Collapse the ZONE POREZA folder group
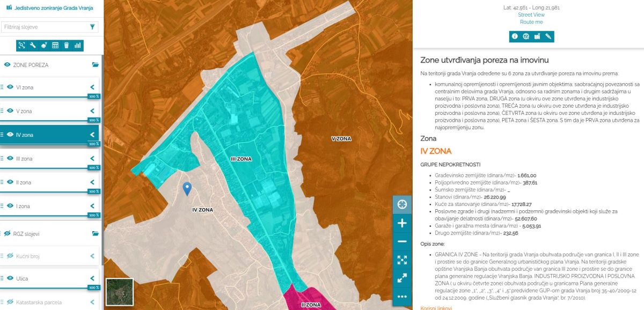644x310 pixels. [x=95, y=65]
